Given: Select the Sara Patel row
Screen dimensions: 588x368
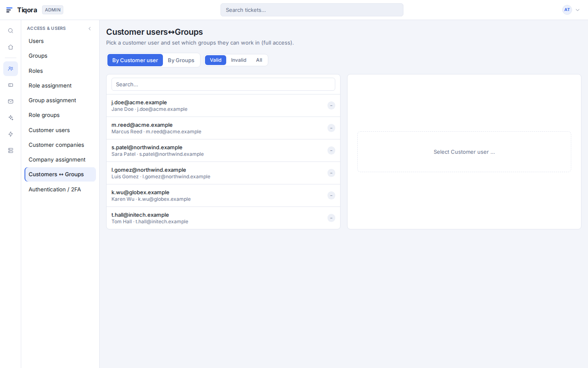Looking at the screenshot, I should (x=223, y=150).
